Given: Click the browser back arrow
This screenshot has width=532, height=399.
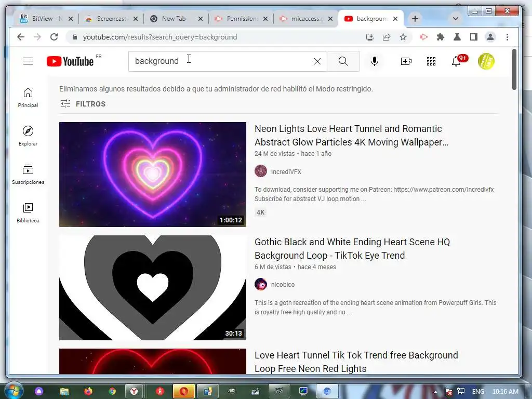Looking at the screenshot, I should coord(21,37).
